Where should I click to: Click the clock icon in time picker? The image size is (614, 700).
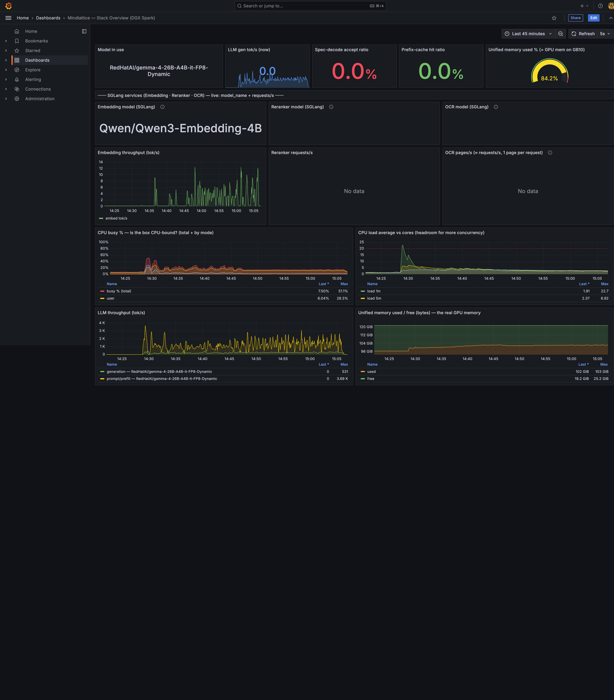tap(507, 34)
